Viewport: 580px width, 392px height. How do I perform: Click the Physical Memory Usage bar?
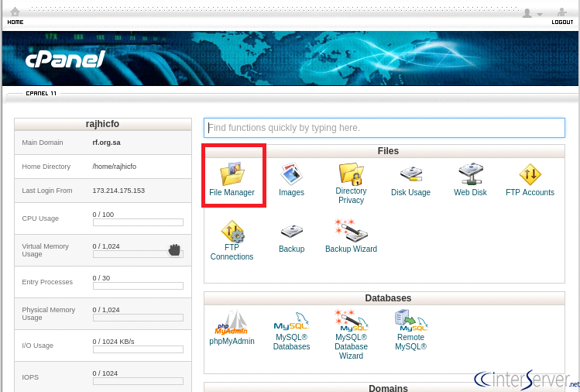[138, 318]
